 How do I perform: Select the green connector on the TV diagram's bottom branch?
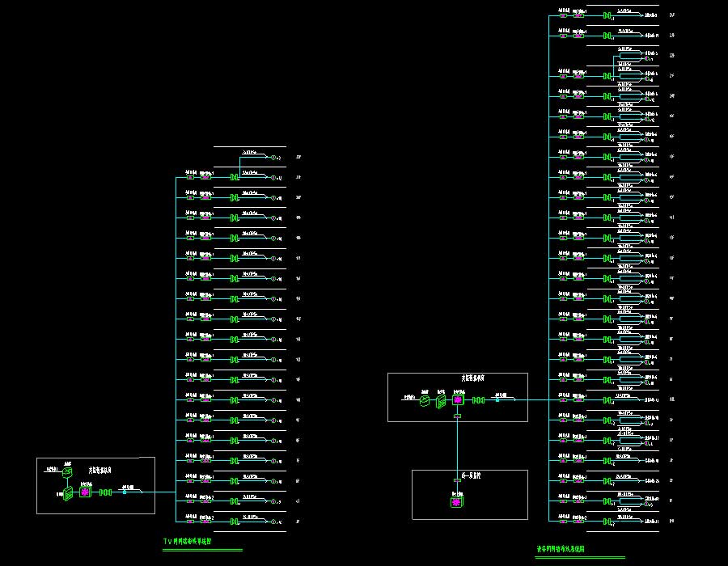coord(235,522)
